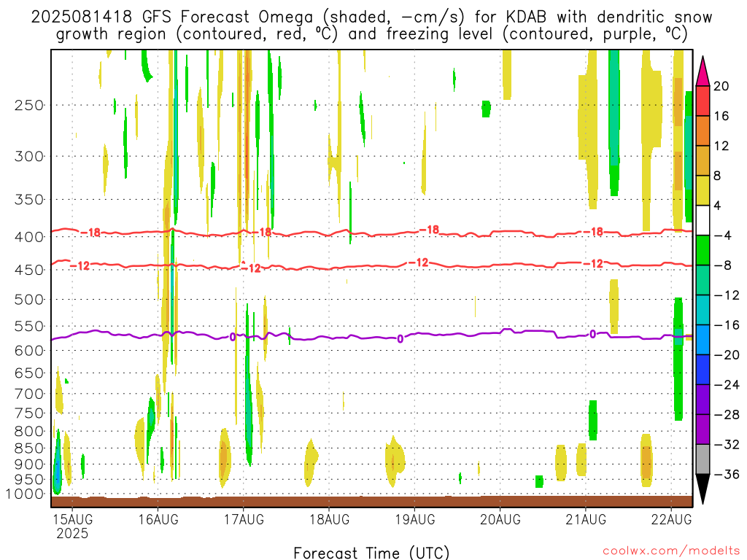Click the -12 contour label near 21AUG

(593, 264)
